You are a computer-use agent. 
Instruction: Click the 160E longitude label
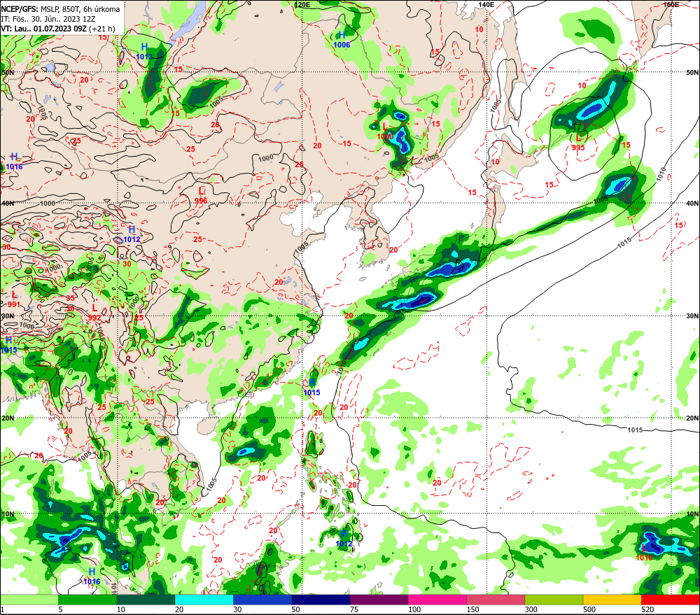pos(671,4)
